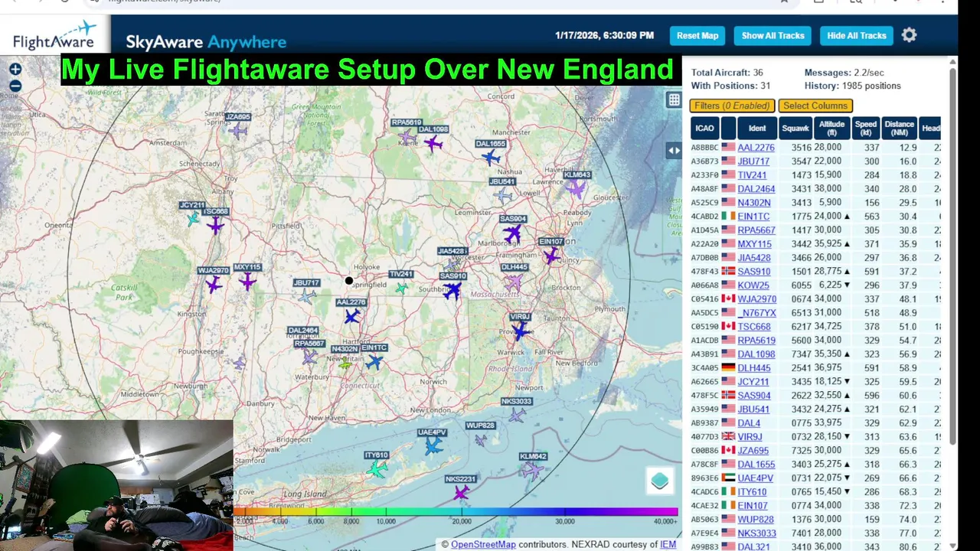Image resolution: width=980 pixels, height=551 pixels.
Task: Sort table by Squawk column header
Action: [x=795, y=128]
